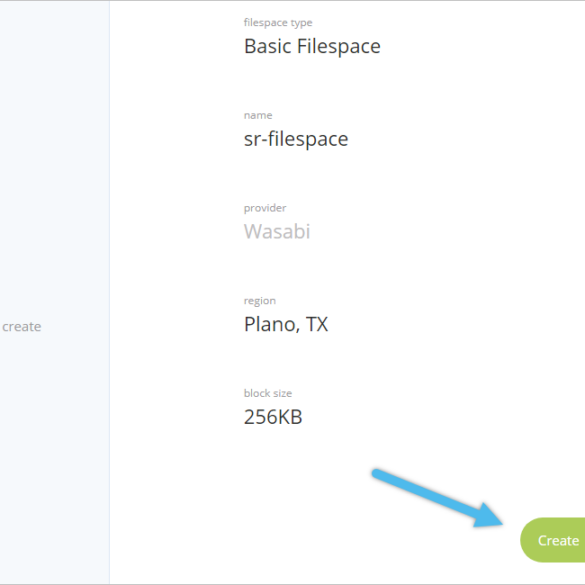
Task: Click the blue arrow's arrowhead
Action: pyautogui.click(x=489, y=517)
